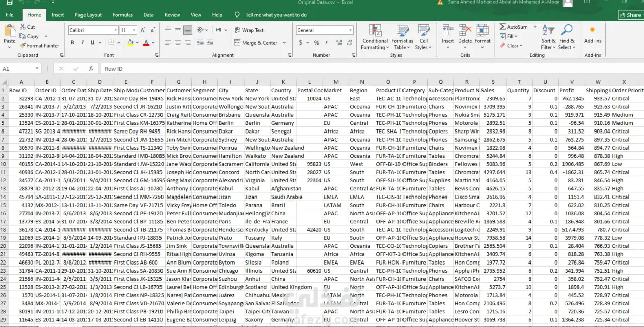Expand the Paste options arrow
The height and width of the screenshot is (327, 644).
click(9, 47)
